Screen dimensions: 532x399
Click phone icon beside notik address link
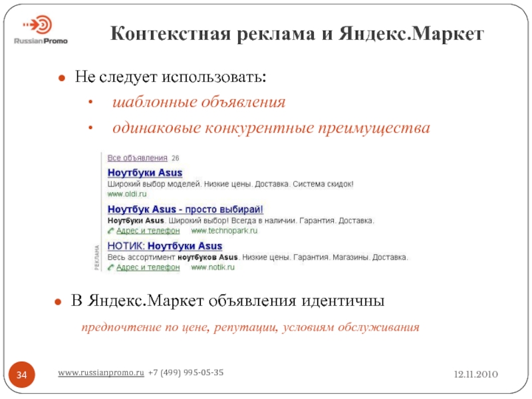tap(110, 268)
